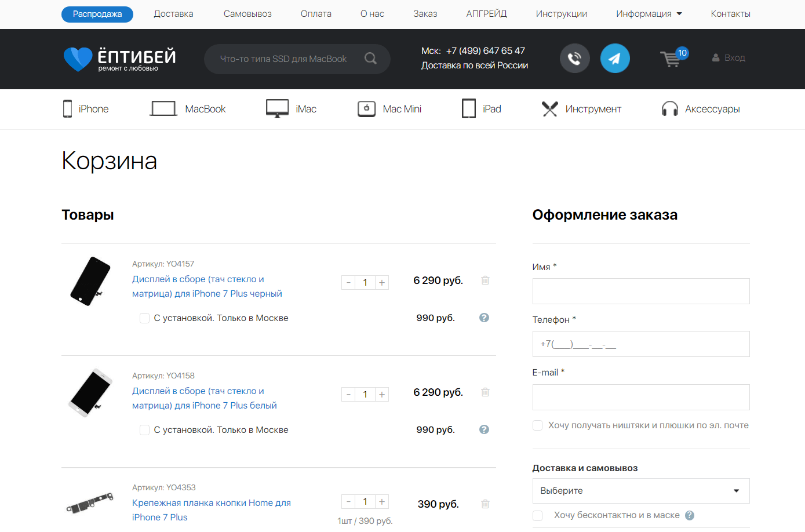Open white iPhone display thumbnail
Screen dimensions: 805x532
[90, 393]
